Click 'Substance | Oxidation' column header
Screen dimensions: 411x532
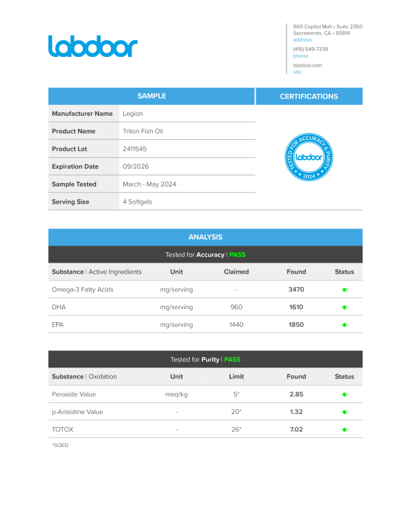coord(84,376)
